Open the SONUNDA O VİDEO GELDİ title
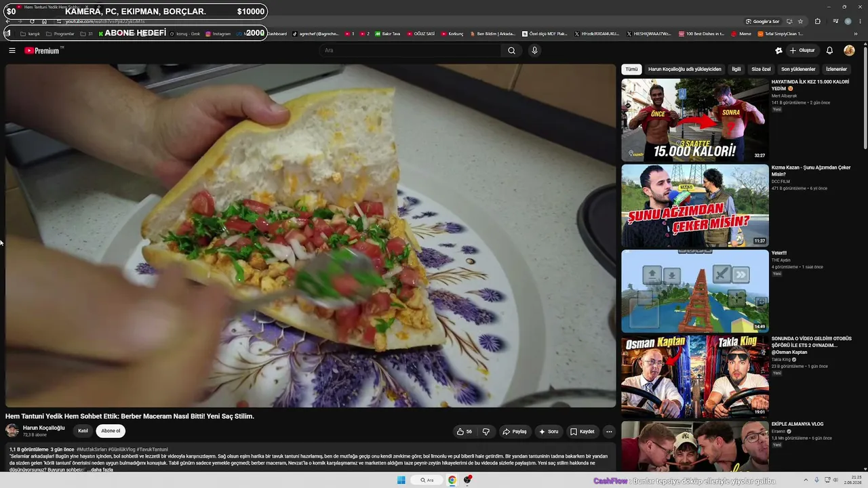 point(811,345)
